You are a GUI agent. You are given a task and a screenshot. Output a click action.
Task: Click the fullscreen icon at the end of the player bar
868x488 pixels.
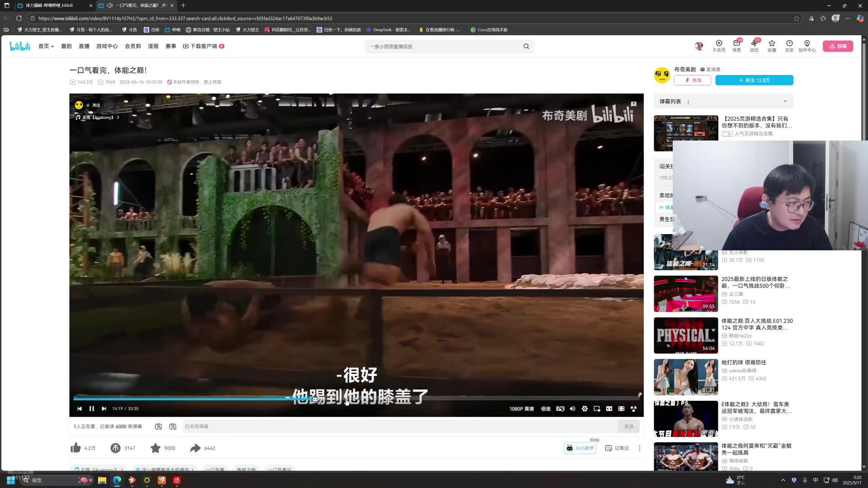(633, 408)
